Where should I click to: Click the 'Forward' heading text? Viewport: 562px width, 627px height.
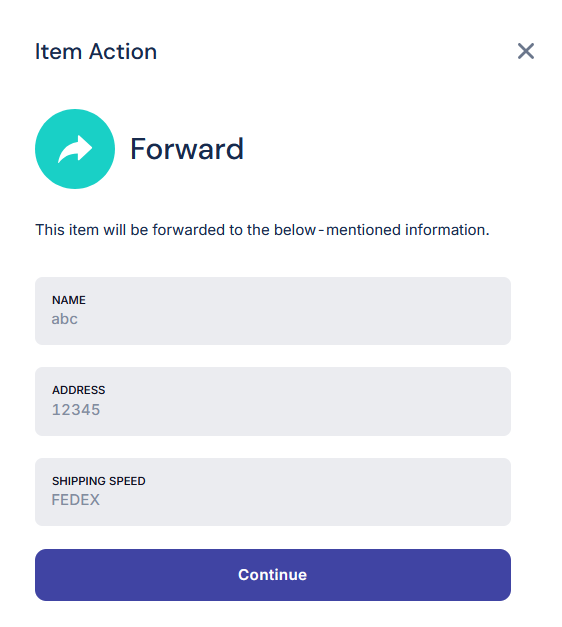[x=187, y=149]
